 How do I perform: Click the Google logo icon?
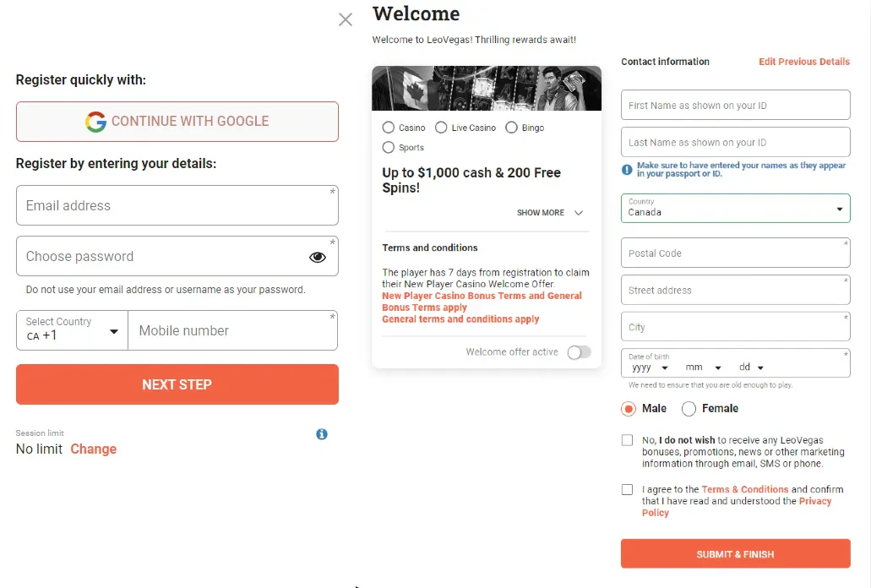tap(95, 121)
